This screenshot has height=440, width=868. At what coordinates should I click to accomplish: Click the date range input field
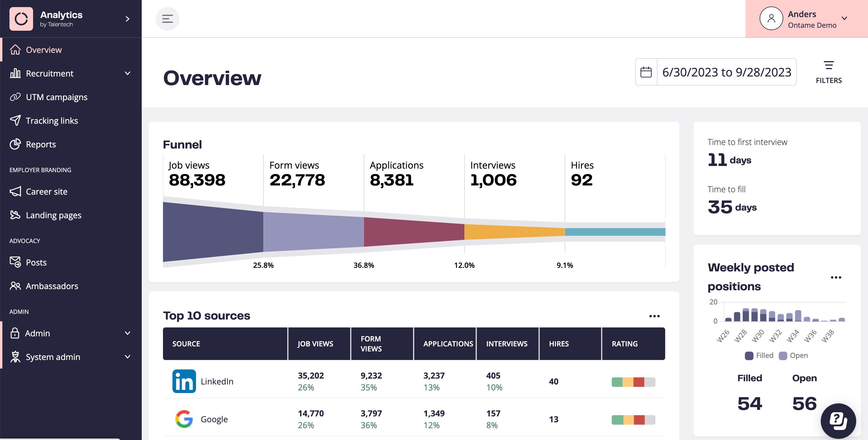click(x=727, y=72)
